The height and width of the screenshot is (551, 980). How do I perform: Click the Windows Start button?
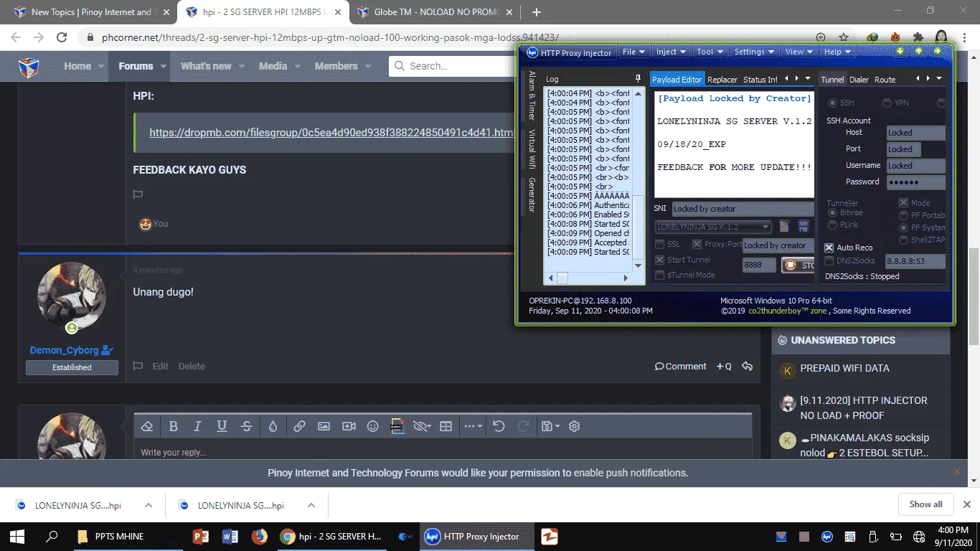[17, 536]
